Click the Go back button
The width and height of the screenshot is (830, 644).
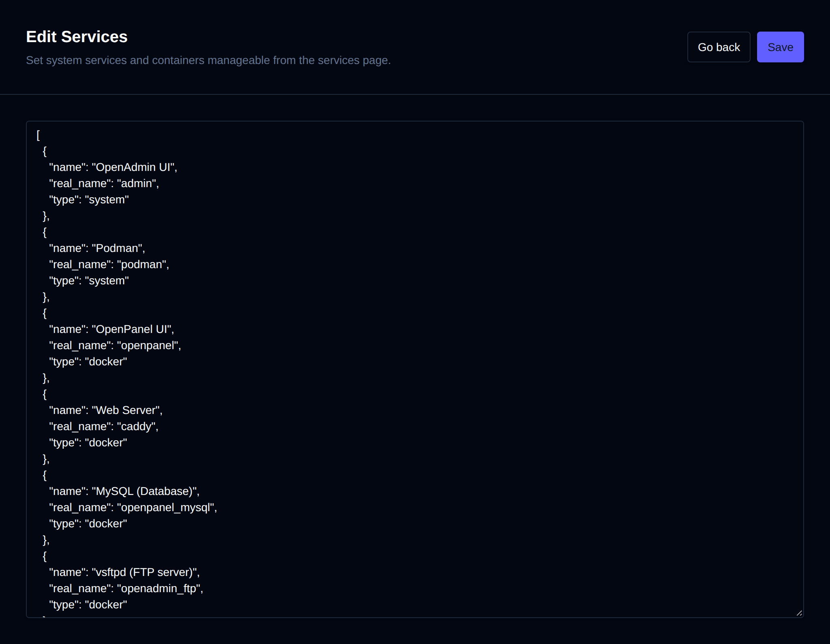coord(719,47)
